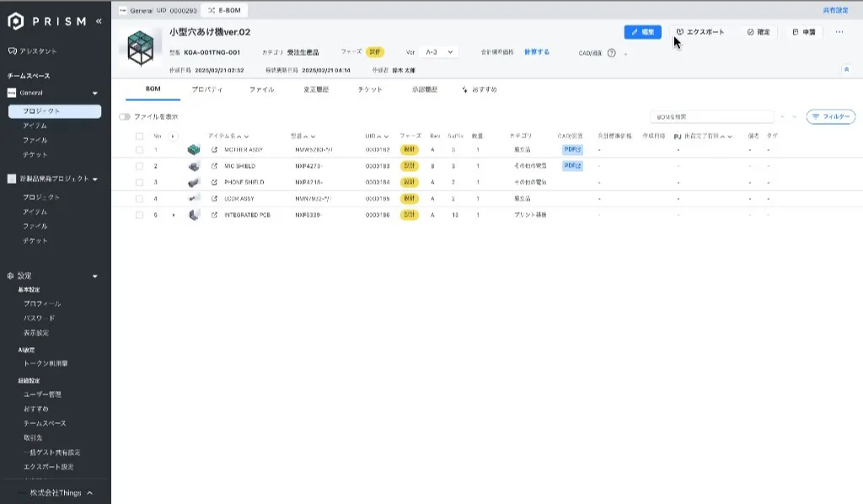Open the ファイル tab
The image size is (863, 504).
pos(261,88)
